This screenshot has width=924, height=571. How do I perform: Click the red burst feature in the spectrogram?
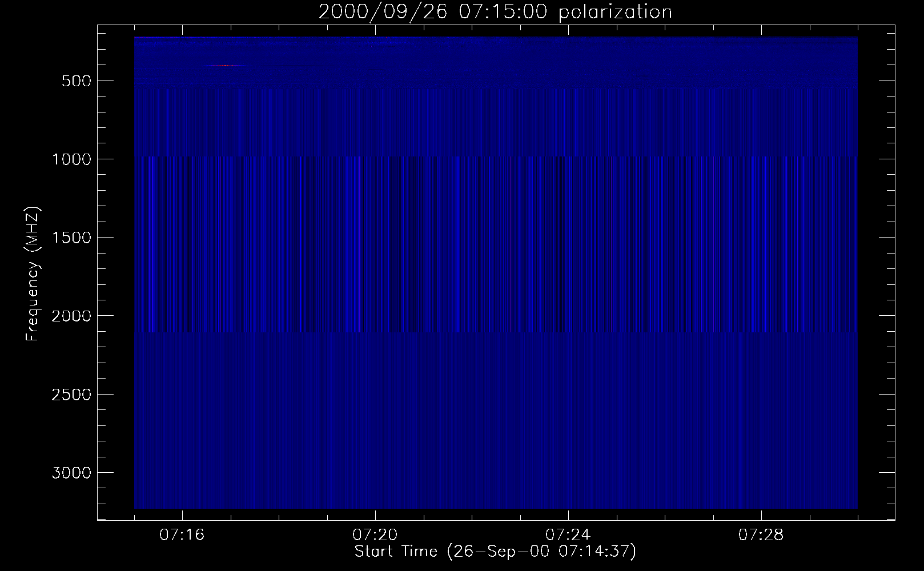pyautogui.click(x=223, y=66)
